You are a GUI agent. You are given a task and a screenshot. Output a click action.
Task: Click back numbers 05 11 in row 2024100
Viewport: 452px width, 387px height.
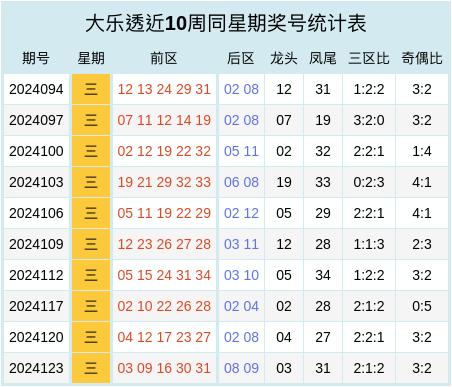pyautogui.click(x=241, y=151)
